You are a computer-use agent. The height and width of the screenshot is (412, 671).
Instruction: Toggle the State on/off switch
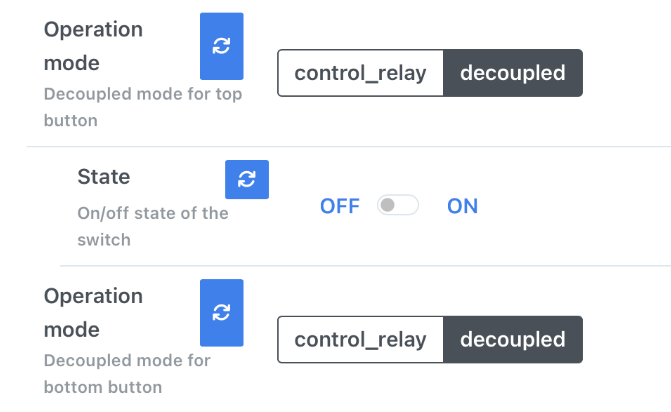398,205
